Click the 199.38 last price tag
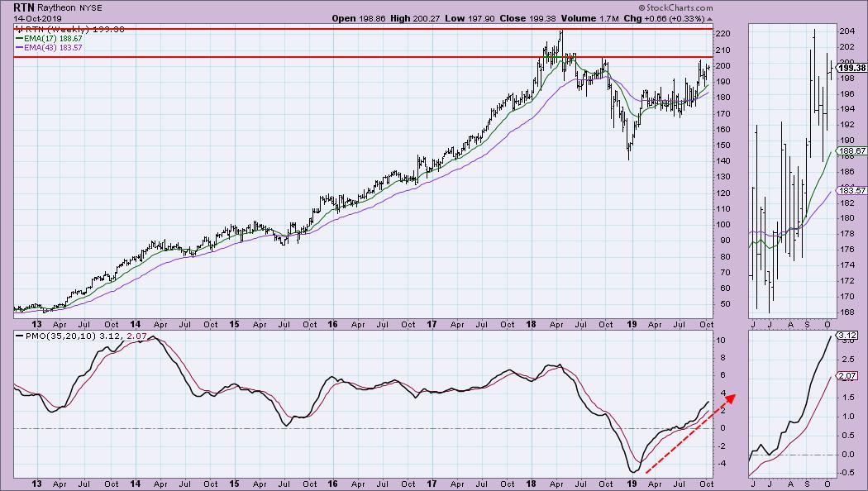The height and width of the screenshot is (491, 868). point(852,68)
